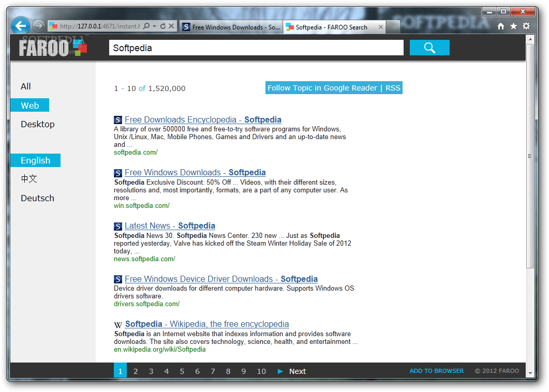Click the browser Back arrow button
The width and height of the screenshot is (549, 392).
click(20, 25)
